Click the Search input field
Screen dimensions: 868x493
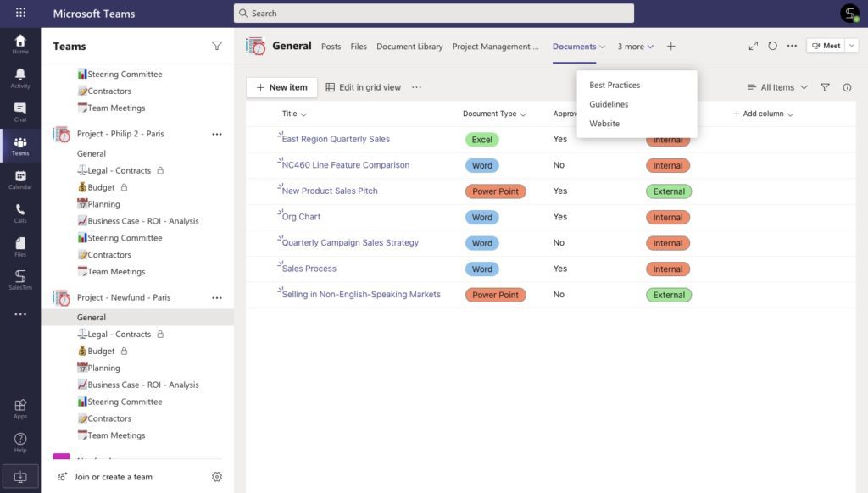click(x=433, y=14)
